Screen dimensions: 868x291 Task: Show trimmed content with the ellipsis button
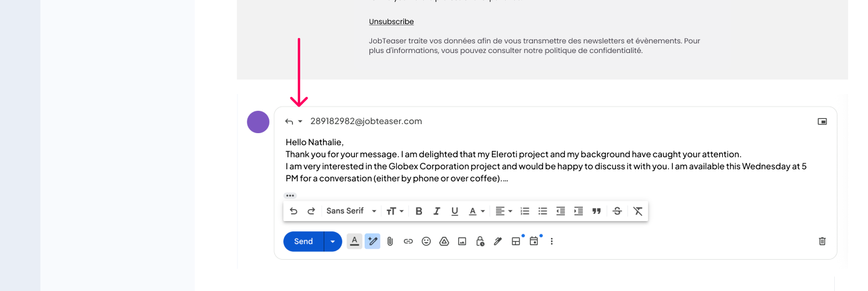pos(290,196)
